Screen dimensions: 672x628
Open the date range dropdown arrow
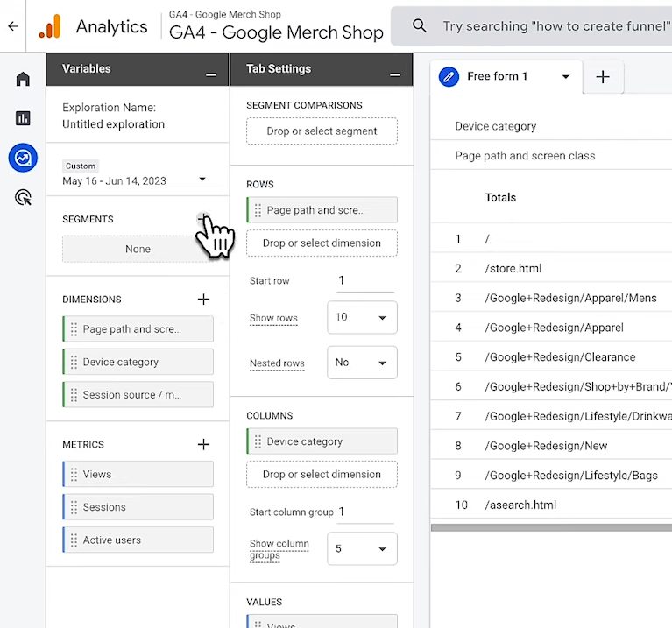(202, 179)
